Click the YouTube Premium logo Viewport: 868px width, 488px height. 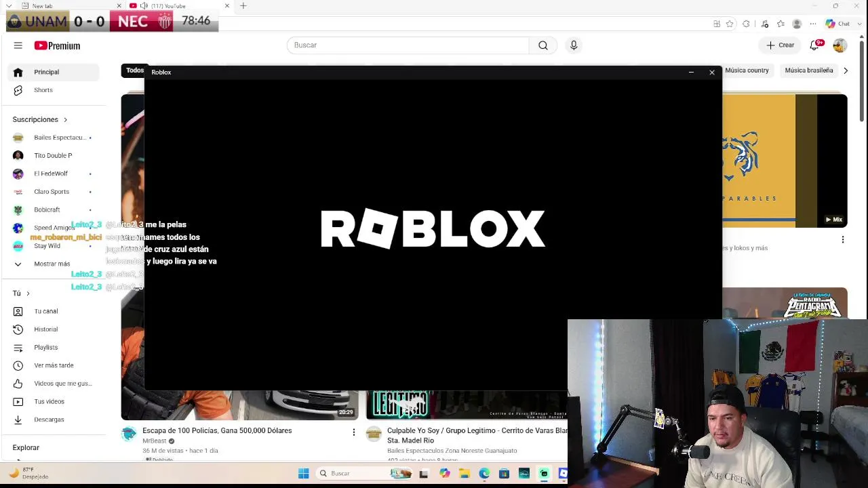(x=57, y=45)
